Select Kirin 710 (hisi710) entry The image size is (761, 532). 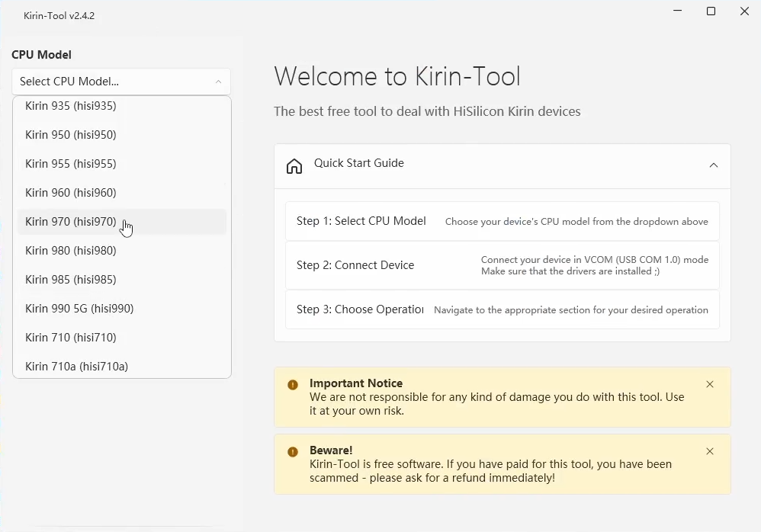[x=122, y=338]
